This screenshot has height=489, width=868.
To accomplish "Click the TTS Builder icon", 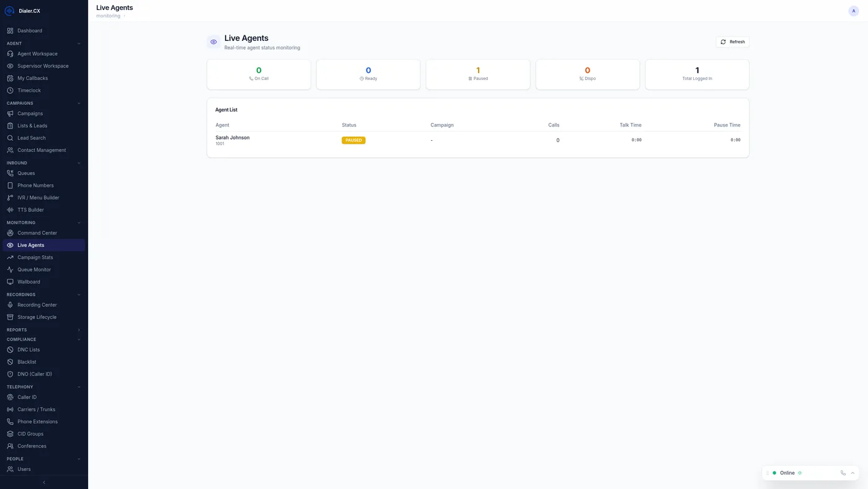I will coord(9,210).
